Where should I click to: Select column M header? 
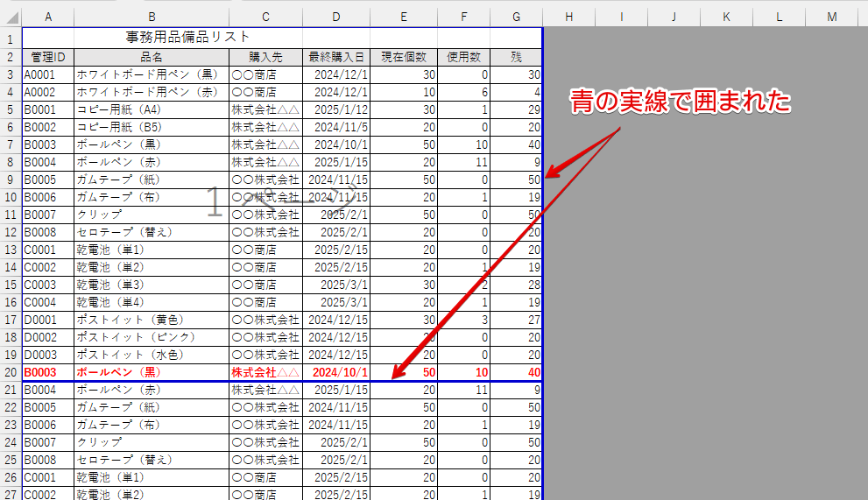(832, 18)
